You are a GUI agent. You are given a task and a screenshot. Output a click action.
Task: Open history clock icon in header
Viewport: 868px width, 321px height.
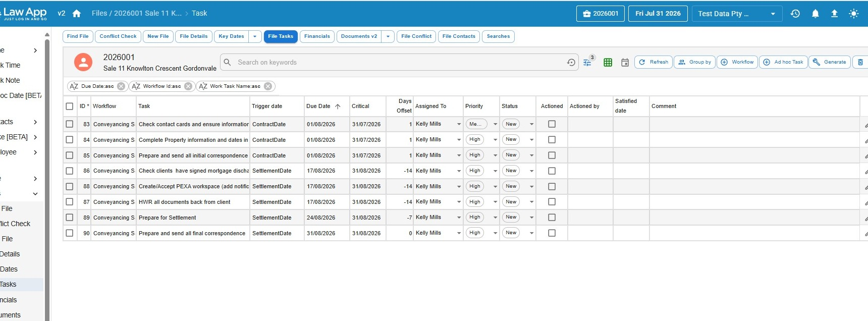pyautogui.click(x=795, y=14)
